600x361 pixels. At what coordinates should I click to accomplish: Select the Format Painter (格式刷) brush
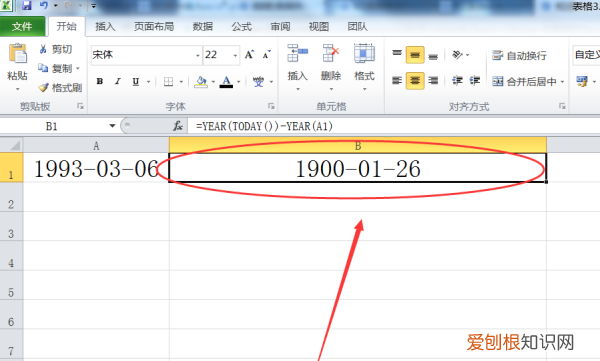(x=44, y=88)
